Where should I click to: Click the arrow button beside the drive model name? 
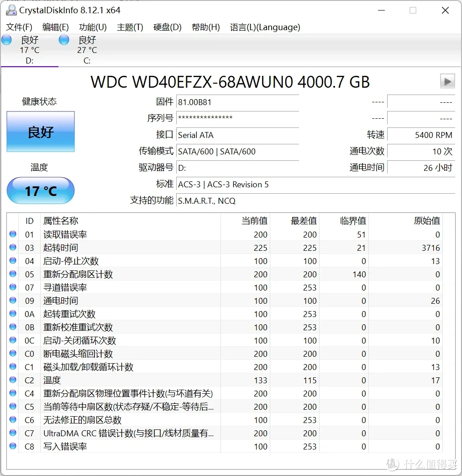(447, 81)
